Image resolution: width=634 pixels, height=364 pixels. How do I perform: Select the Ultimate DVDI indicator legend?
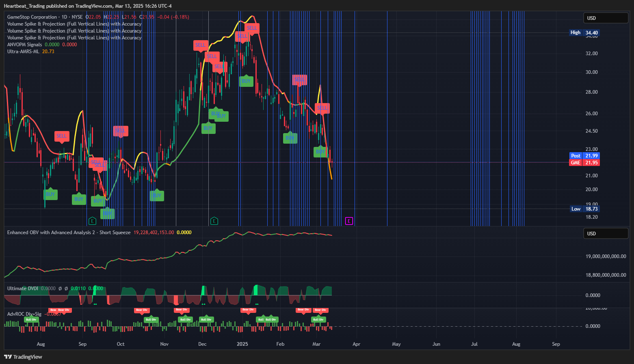click(23, 289)
